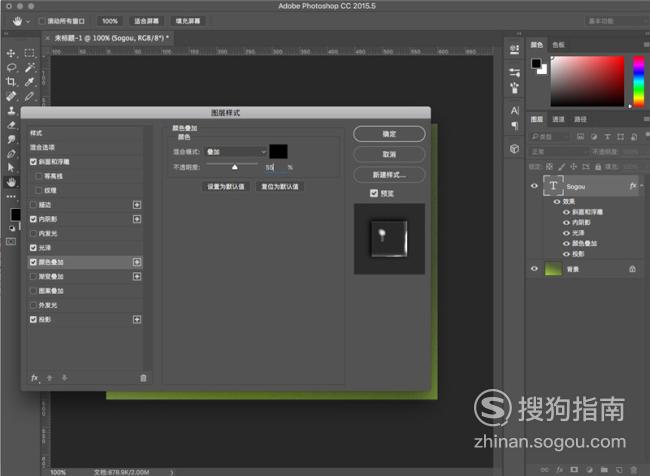
Task: Select the Pen tool
Action: (11, 154)
